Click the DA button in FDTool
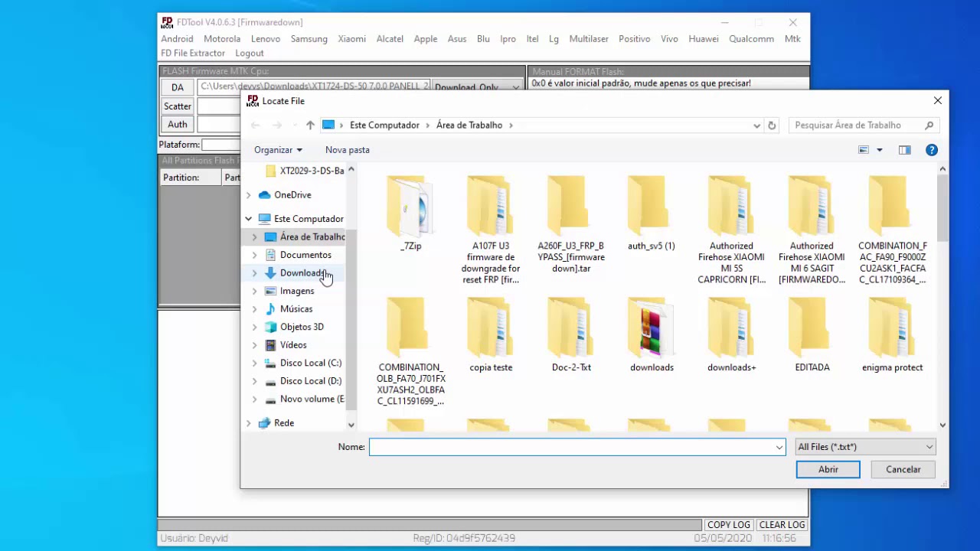Viewport: 980px width, 551px height. [178, 88]
